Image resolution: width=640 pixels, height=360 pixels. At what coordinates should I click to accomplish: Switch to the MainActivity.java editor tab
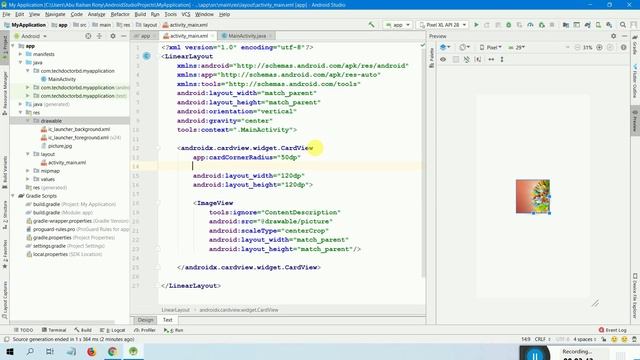(x=247, y=36)
